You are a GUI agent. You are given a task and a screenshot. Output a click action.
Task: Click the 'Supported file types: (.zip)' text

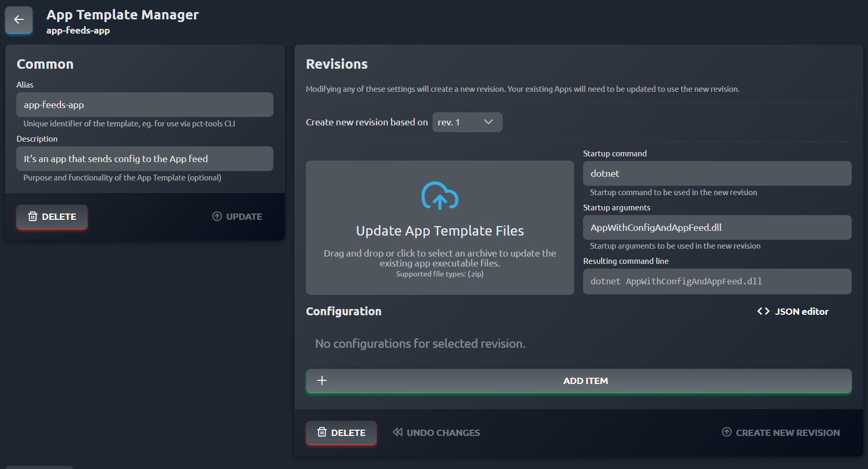(x=440, y=274)
